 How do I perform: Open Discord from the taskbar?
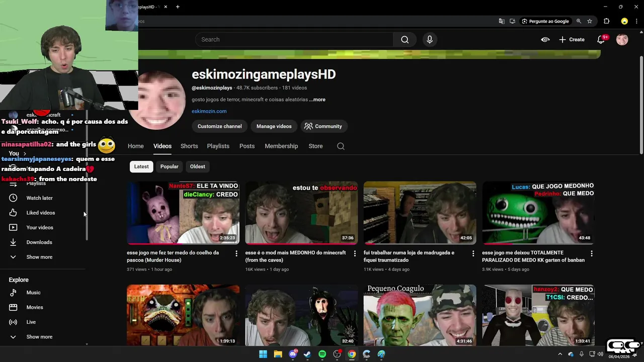point(293,354)
